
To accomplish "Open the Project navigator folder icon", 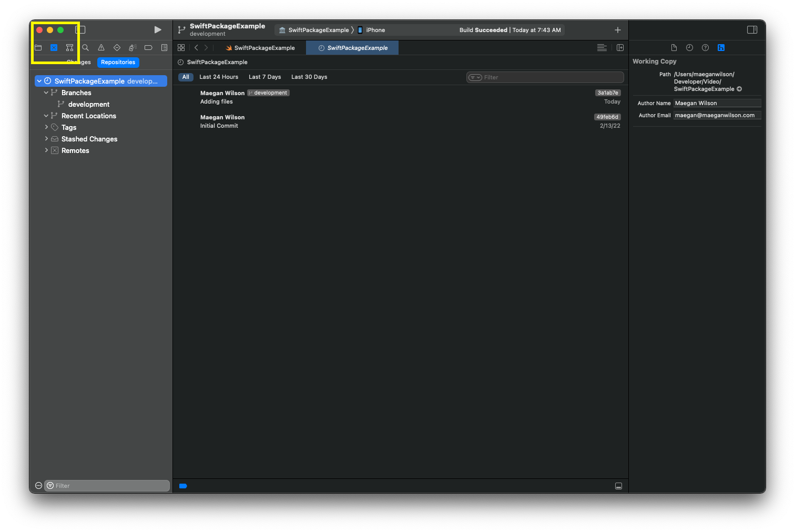I will tap(38, 48).
